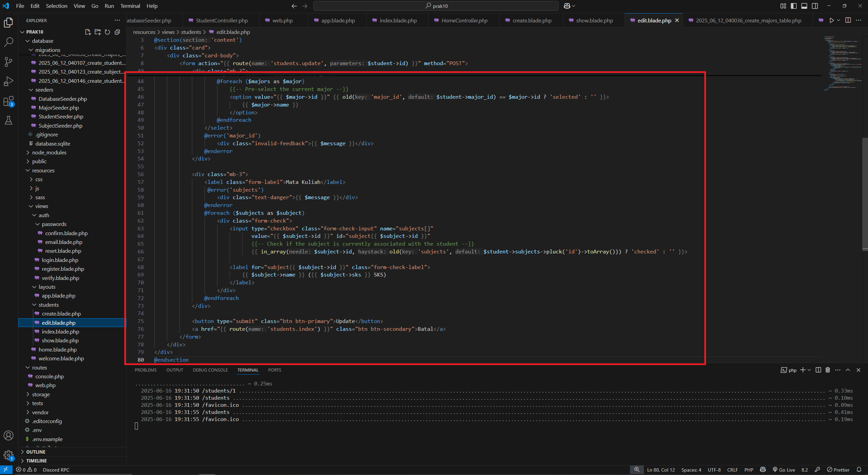Expand the OUTLINE section
The width and height of the screenshot is (868, 475).
coord(36,452)
